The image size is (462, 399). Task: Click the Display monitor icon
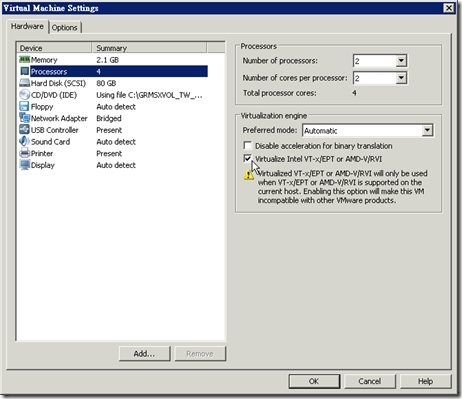click(24, 165)
